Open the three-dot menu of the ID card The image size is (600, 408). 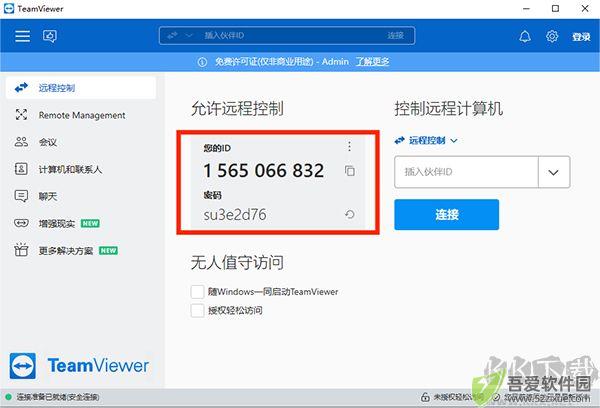point(349,146)
